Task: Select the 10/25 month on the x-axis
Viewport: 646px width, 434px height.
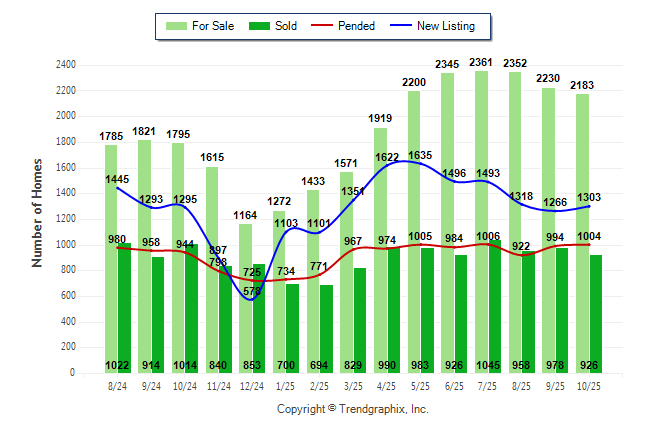Action: point(589,386)
